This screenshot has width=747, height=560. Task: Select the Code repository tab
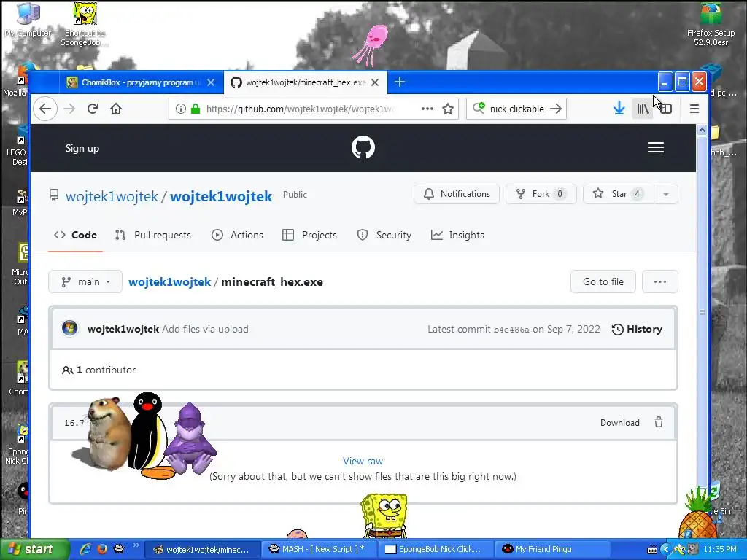(75, 235)
